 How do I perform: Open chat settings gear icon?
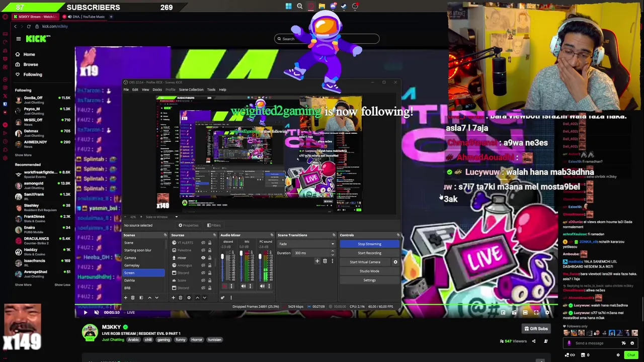(x=618, y=355)
